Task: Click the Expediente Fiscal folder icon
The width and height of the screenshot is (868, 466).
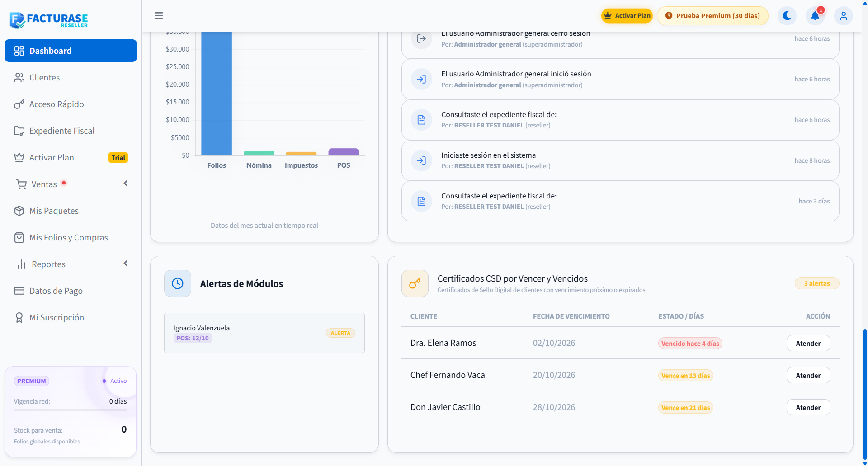Action: tap(19, 131)
